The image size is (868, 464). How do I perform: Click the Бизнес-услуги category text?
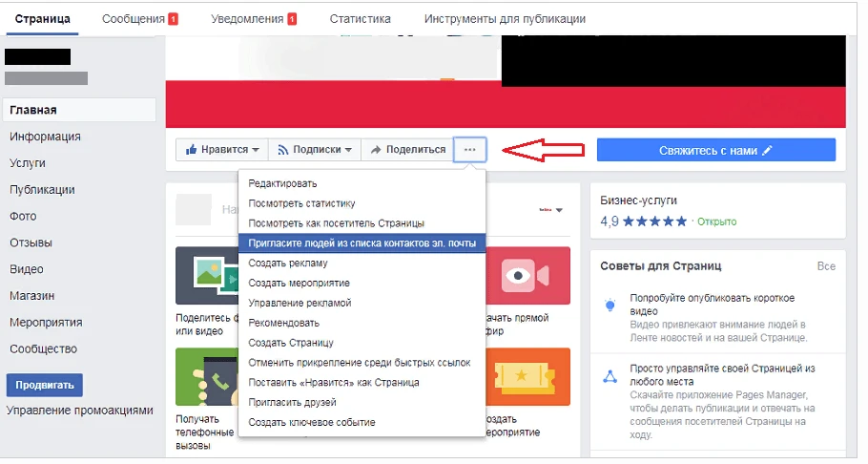point(638,200)
